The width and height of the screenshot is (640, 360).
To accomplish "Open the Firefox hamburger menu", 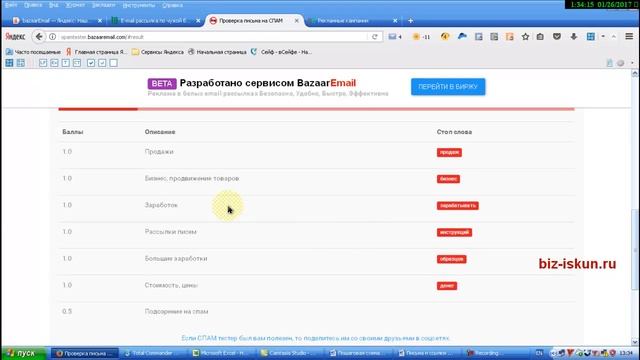I will 629,37.
